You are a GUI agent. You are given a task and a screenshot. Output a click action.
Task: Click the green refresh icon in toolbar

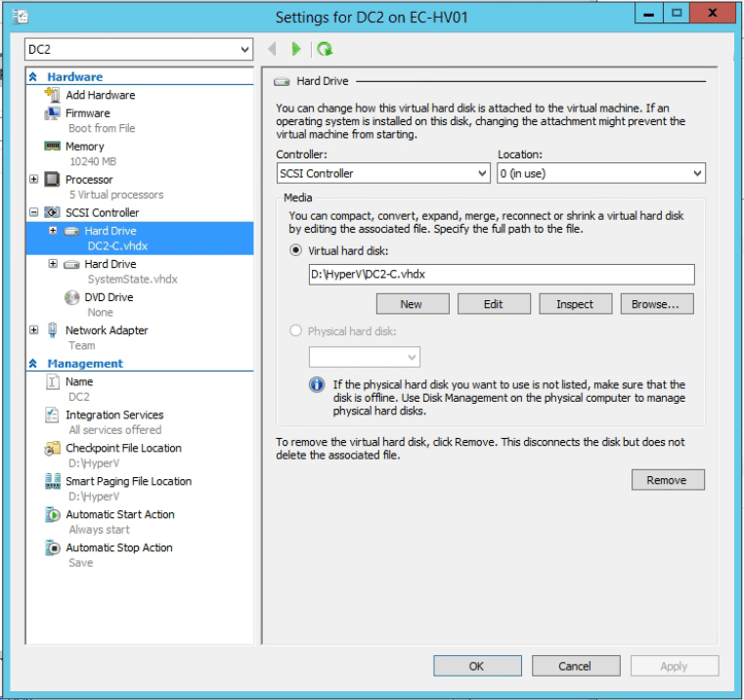click(x=325, y=49)
